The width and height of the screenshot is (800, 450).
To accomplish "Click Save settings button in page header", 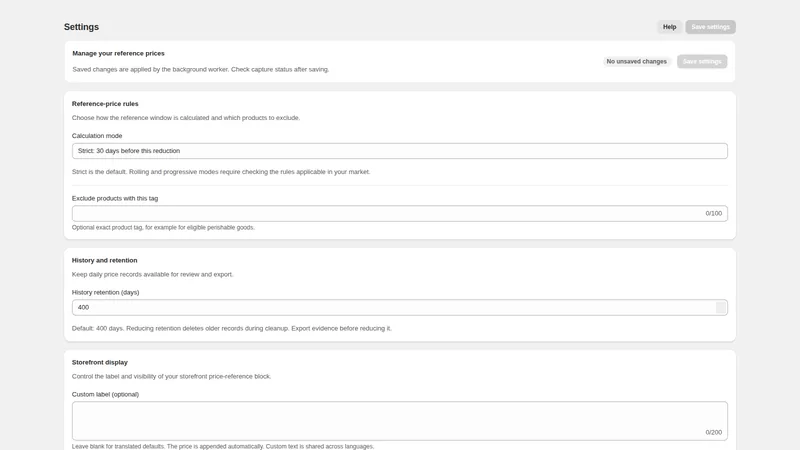I will click(x=710, y=27).
